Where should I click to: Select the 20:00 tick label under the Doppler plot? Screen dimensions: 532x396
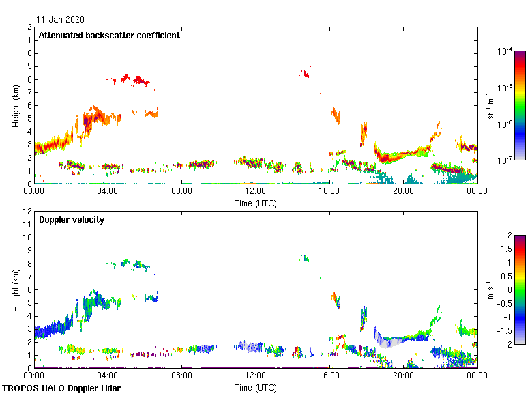click(403, 376)
